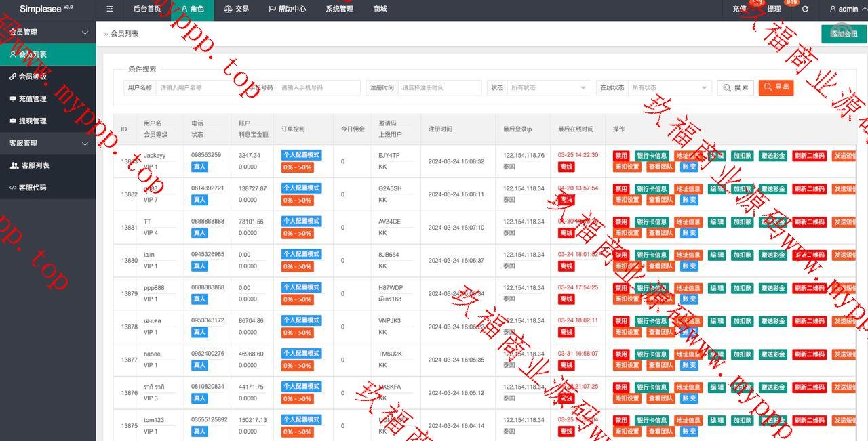Open 充值管理 in the sidebar

pos(33,99)
